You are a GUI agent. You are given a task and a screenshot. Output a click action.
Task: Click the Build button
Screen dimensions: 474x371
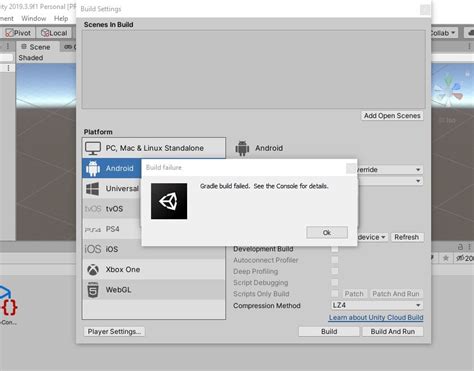(x=329, y=331)
